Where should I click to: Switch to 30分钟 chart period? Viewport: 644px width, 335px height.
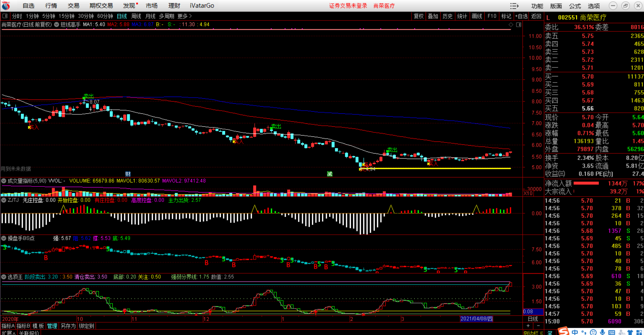point(86,16)
